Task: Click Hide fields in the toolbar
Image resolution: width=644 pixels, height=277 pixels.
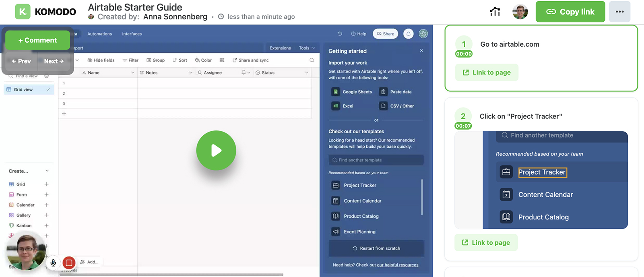Action: (101, 60)
